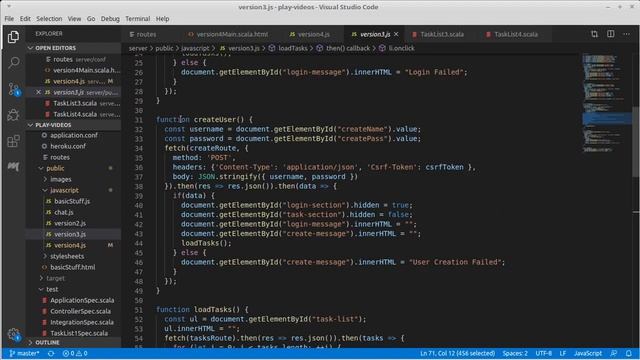
Task: Open application.conf in the explorer
Action: click(x=73, y=135)
